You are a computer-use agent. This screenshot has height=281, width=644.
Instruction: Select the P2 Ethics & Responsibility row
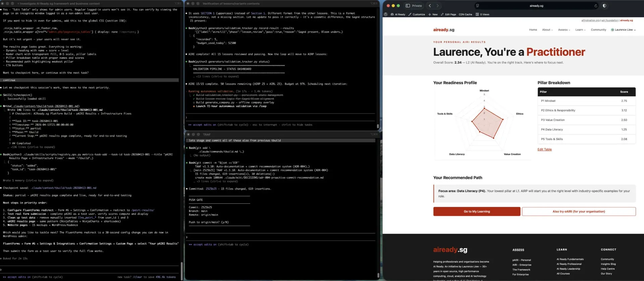tap(586, 110)
